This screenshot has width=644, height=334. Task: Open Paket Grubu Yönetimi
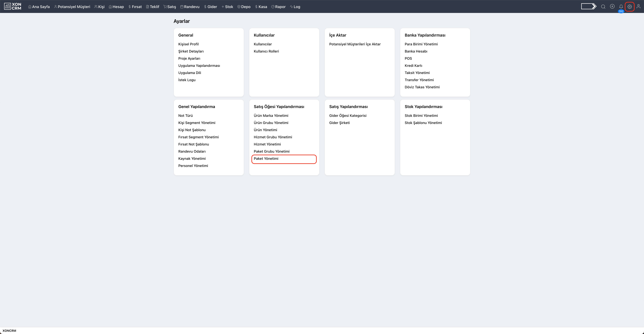(x=272, y=151)
